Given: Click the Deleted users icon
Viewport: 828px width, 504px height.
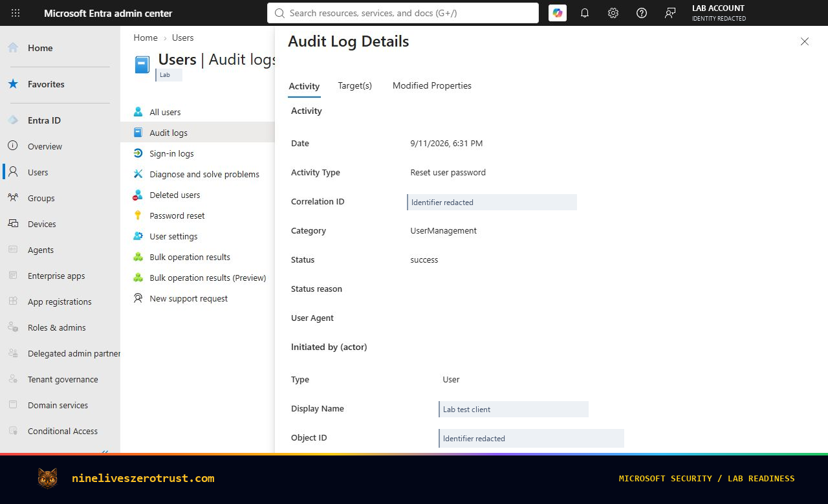Looking at the screenshot, I should point(138,195).
